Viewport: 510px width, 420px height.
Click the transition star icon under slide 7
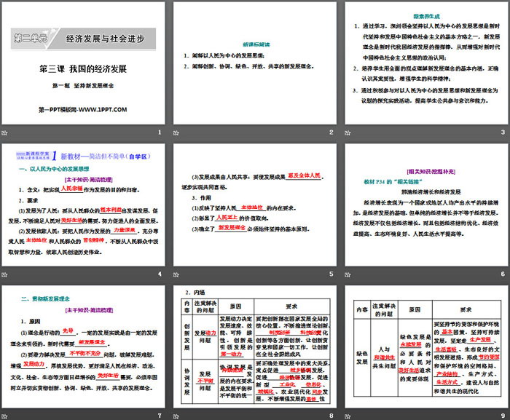click(x=6, y=416)
